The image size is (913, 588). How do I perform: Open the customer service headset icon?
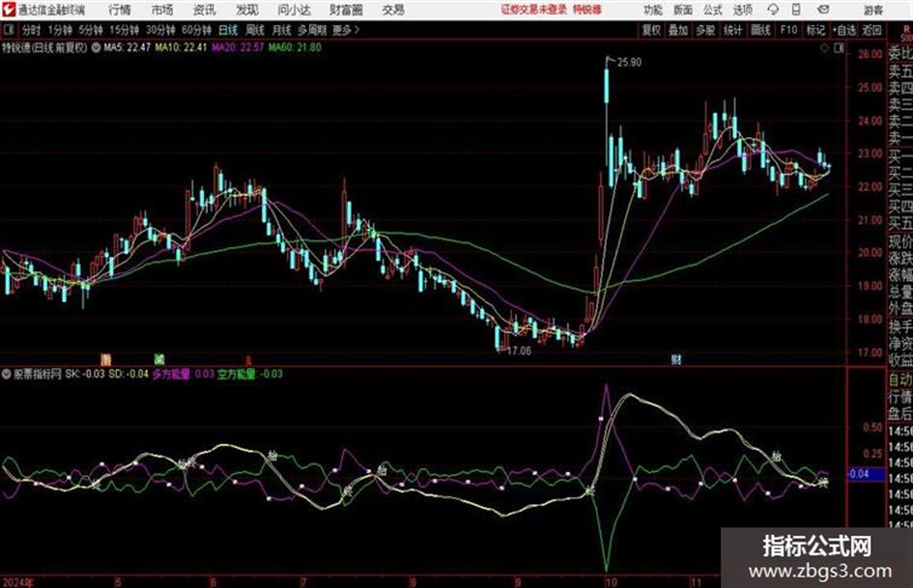pyautogui.click(x=773, y=10)
